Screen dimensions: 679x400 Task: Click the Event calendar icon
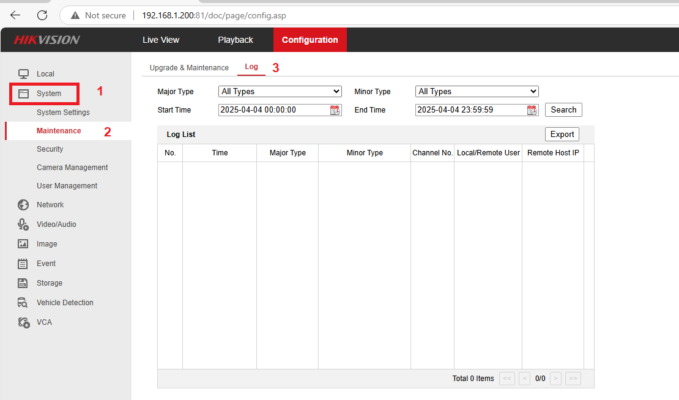(23, 264)
